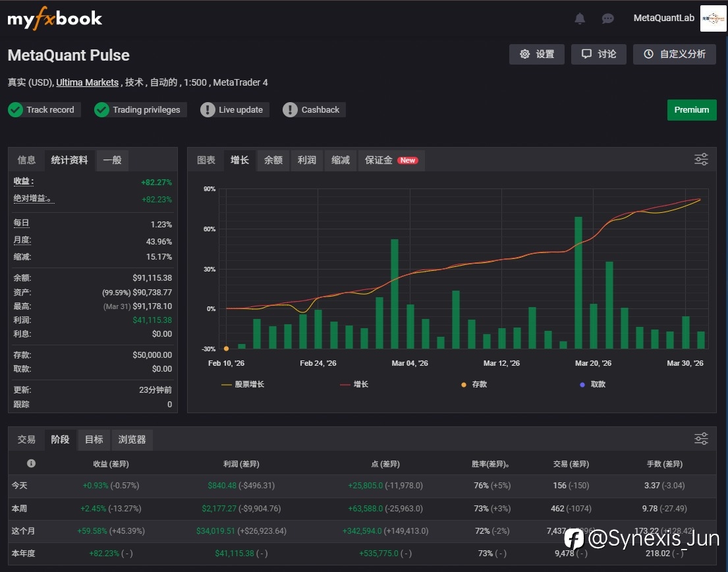Click the 缩减 drawdown label in statistics
The height and width of the screenshot is (572, 728).
[22, 257]
